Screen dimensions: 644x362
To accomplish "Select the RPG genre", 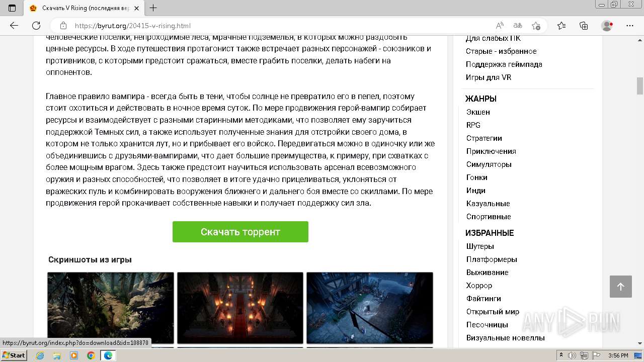I will click(x=473, y=125).
